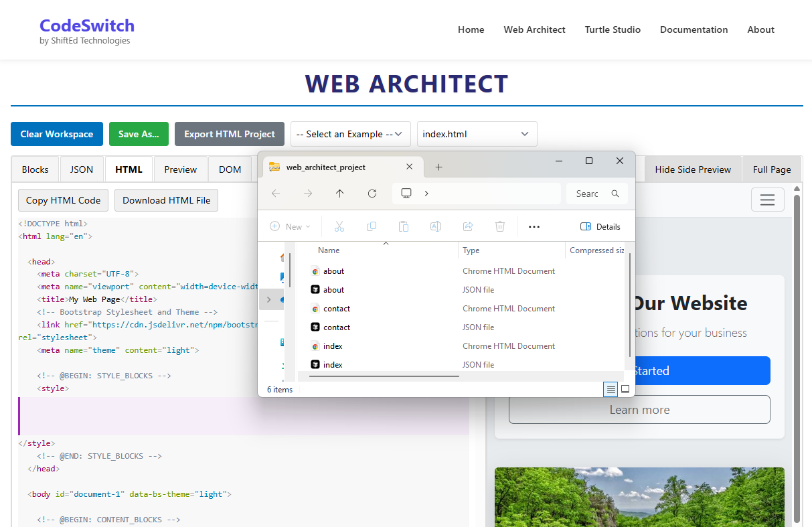812x527 pixels.
Task: Click the Chrome icon of about HTML file
Action: [315, 271]
